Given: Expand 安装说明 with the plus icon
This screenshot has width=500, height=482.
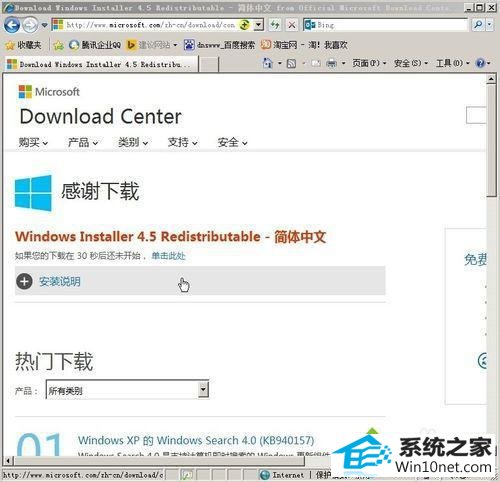Looking at the screenshot, I should [24, 281].
